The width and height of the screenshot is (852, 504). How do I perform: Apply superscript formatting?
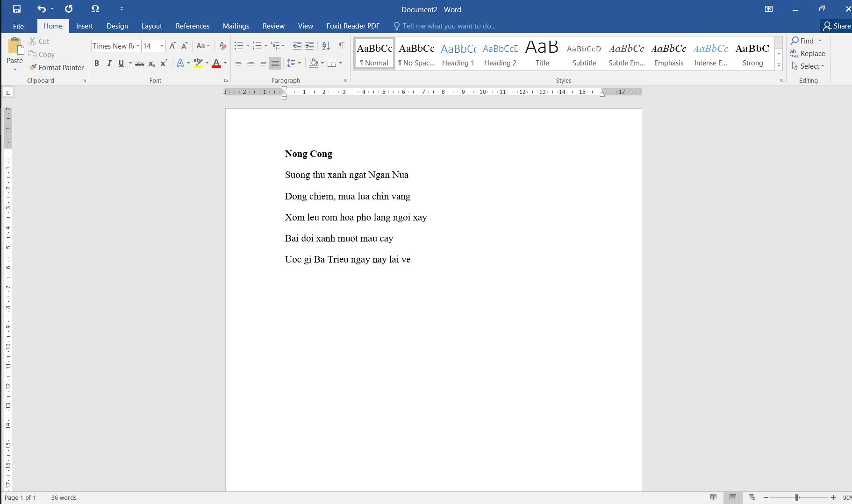(x=164, y=64)
